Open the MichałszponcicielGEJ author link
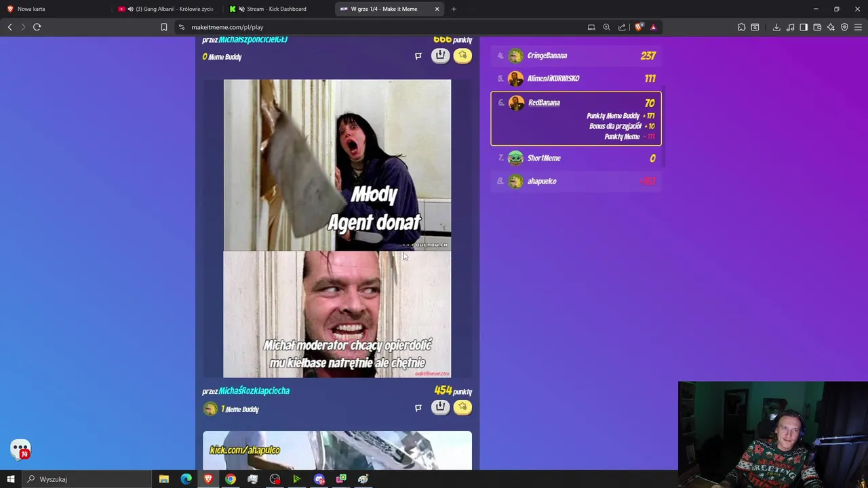868x488 pixels. pyautogui.click(x=253, y=40)
